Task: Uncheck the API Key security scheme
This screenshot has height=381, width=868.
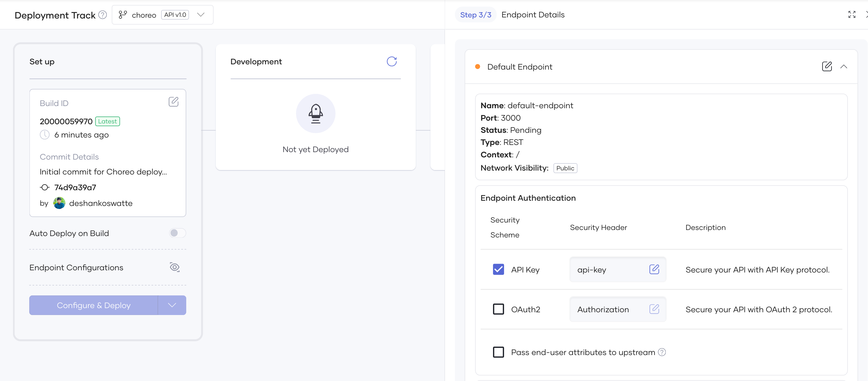Action: click(x=498, y=269)
